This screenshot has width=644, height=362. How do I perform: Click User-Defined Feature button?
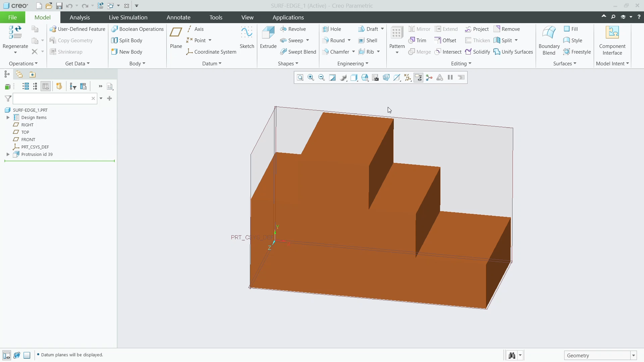tap(77, 29)
